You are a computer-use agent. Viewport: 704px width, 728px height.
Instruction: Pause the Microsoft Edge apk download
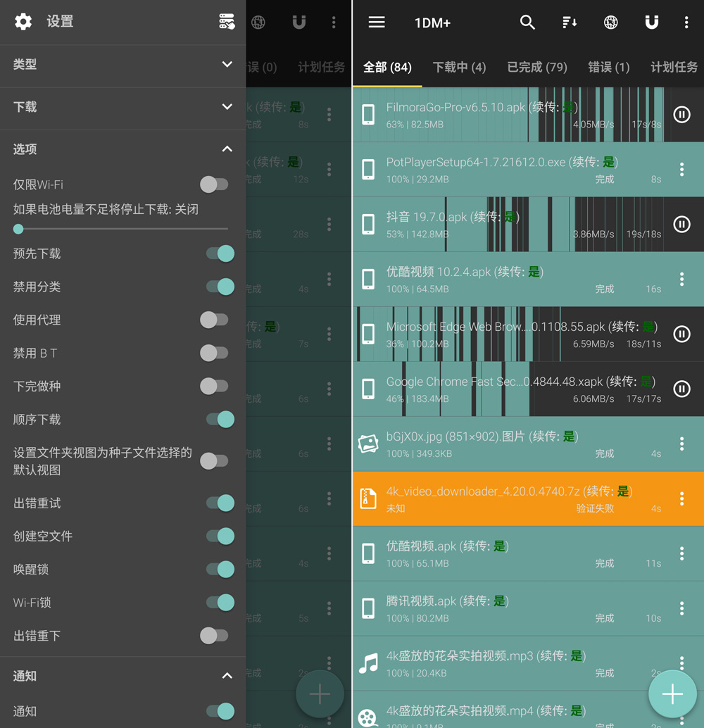(681, 334)
